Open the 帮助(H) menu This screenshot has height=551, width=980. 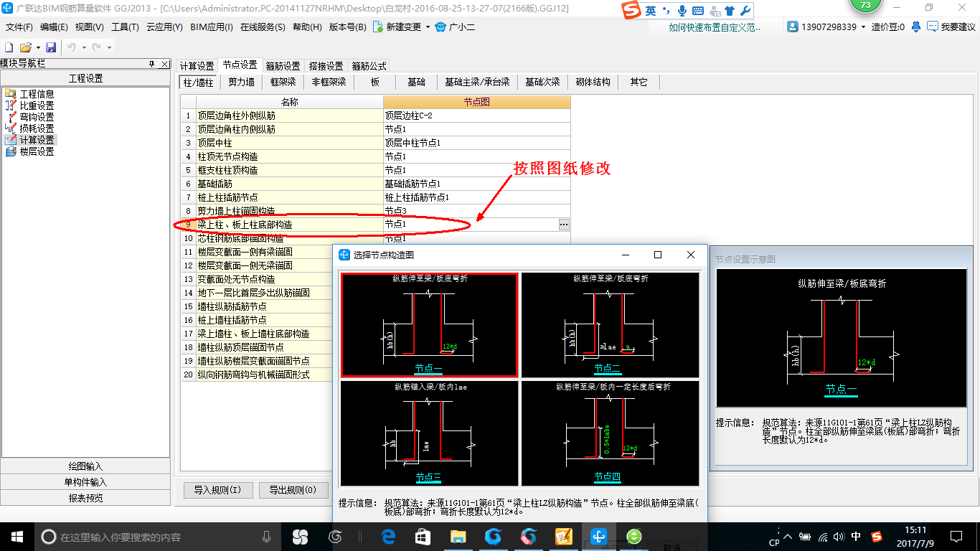click(307, 27)
